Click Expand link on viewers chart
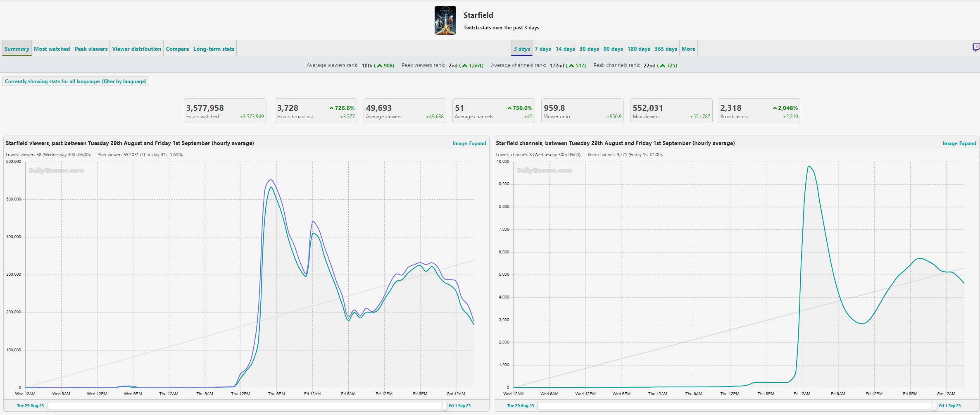 [x=478, y=143]
